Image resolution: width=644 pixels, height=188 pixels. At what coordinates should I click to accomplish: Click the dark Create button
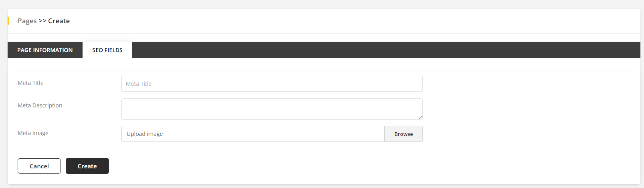[87, 166]
